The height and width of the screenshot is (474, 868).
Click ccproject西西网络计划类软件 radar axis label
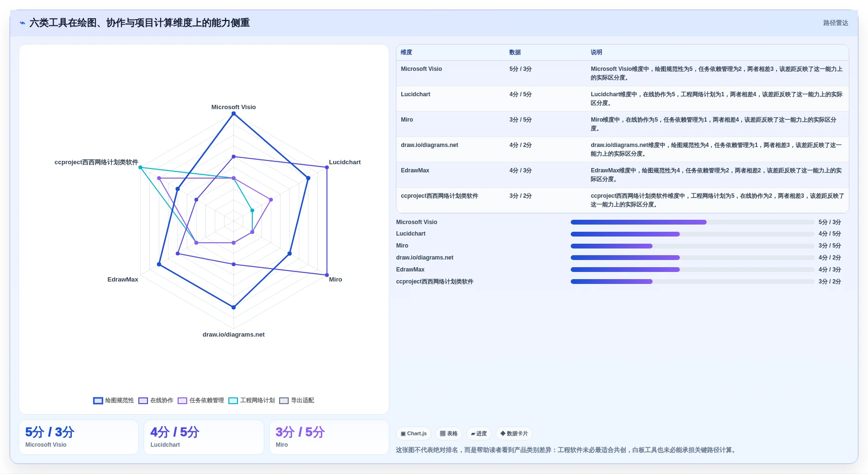click(x=96, y=162)
